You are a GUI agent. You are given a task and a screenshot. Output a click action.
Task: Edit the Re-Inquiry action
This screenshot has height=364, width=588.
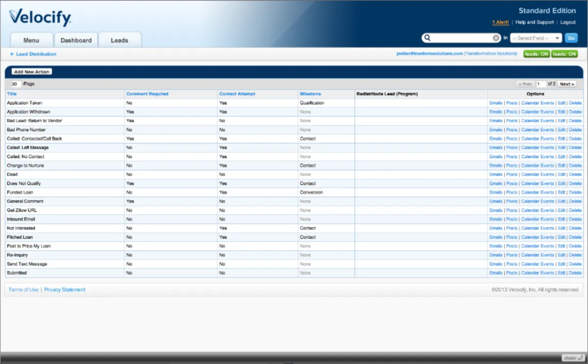click(562, 255)
